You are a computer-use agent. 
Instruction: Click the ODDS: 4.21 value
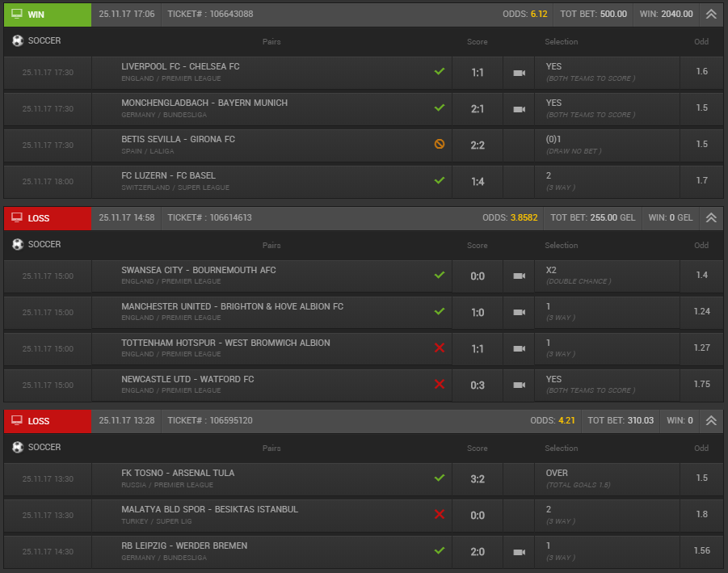coord(553,420)
